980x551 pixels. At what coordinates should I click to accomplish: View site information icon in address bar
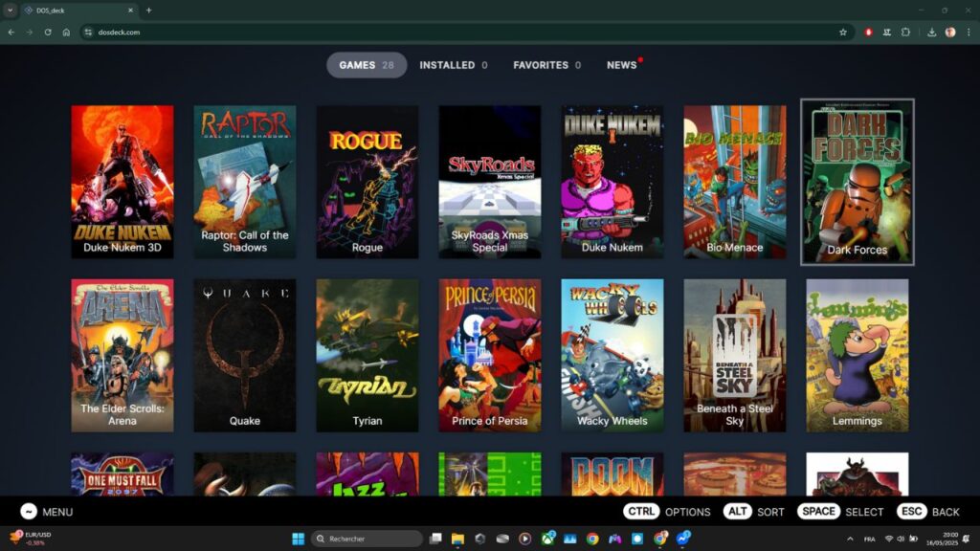[88, 32]
